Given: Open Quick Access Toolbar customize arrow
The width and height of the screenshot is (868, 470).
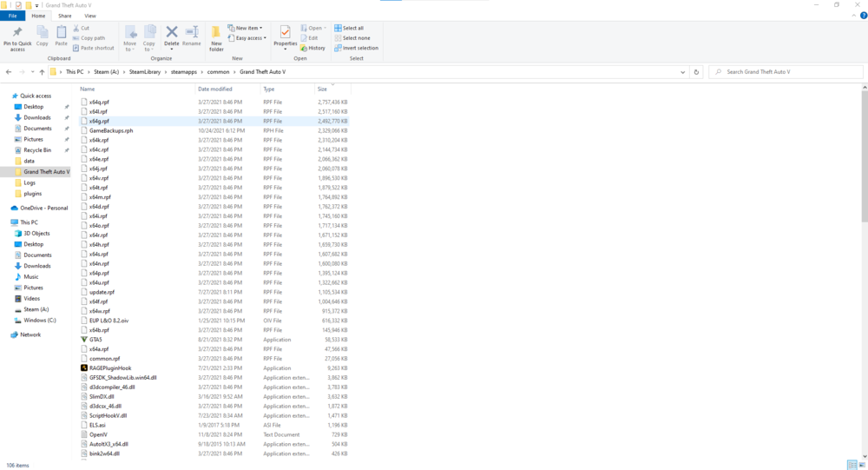Looking at the screenshot, I should 37,5.
